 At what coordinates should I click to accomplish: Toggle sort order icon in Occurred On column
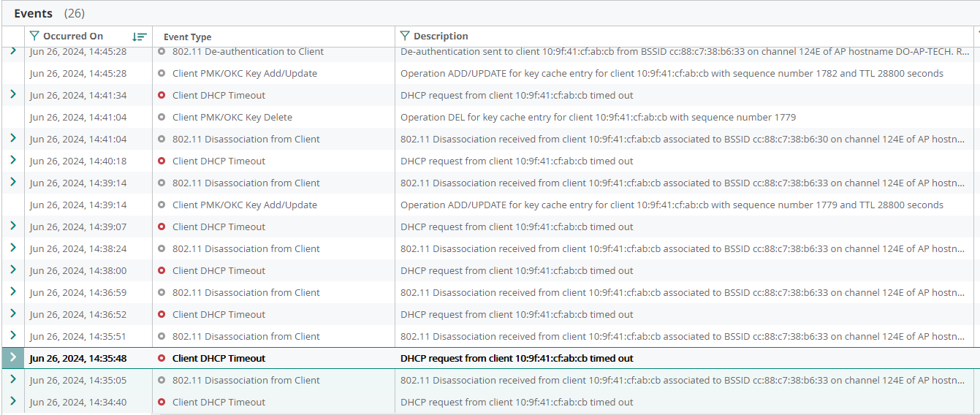pos(140,37)
